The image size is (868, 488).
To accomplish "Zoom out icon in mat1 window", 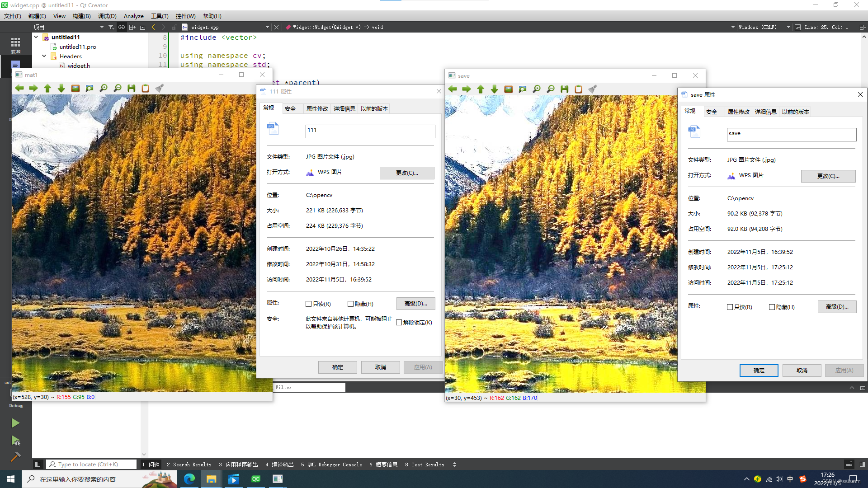I will (x=118, y=88).
